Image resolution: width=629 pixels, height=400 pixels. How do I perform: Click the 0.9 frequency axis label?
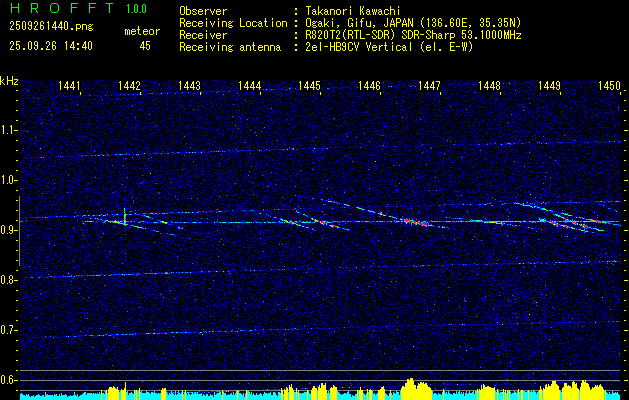[x=9, y=230]
